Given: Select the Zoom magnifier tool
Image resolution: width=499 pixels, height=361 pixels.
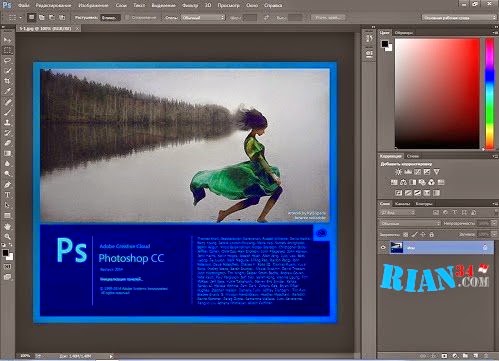Looking at the screenshot, I should pos(7,237).
